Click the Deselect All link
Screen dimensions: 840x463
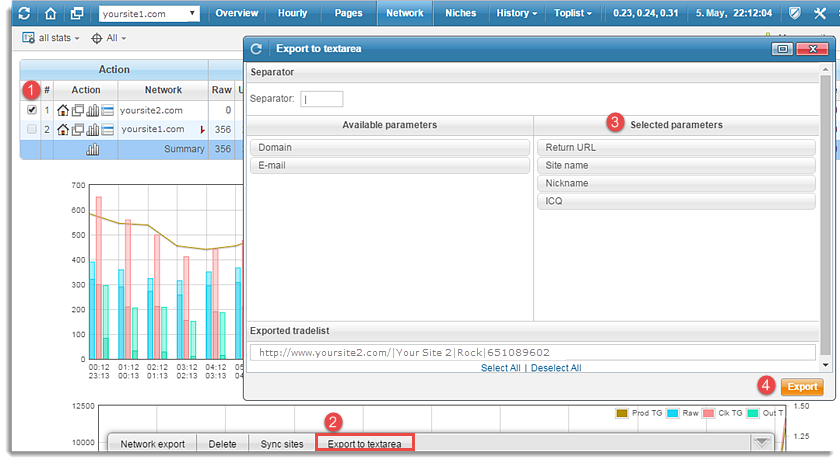pyautogui.click(x=555, y=368)
